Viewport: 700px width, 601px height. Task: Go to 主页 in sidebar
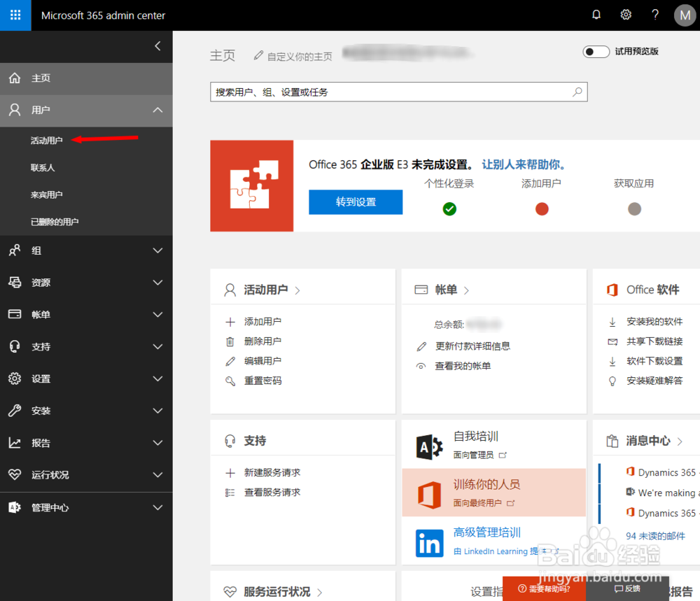(86, 78)
